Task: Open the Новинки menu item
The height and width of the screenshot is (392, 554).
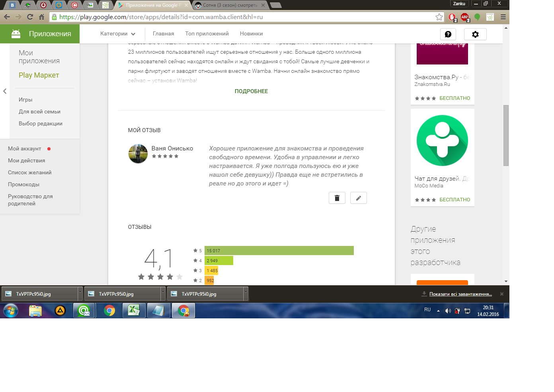Action: 251,34
